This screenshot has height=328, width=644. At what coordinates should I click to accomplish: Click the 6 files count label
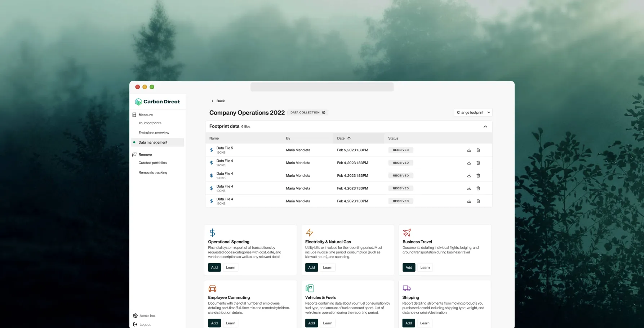[246, 127]
